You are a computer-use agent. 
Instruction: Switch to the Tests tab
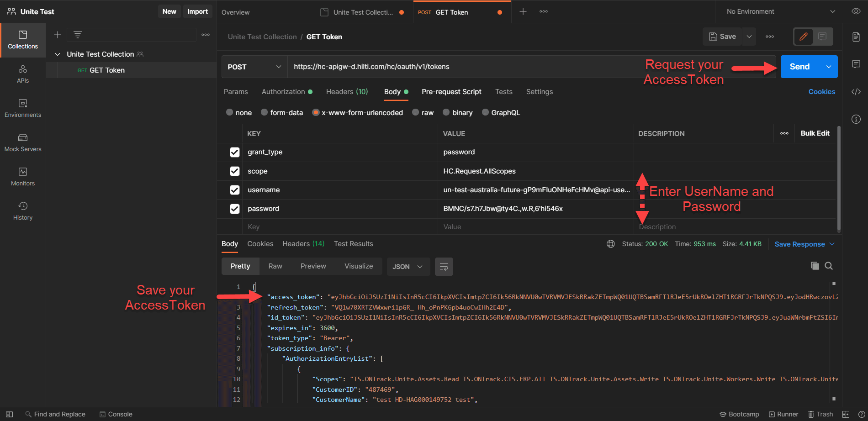pos(503,92)
